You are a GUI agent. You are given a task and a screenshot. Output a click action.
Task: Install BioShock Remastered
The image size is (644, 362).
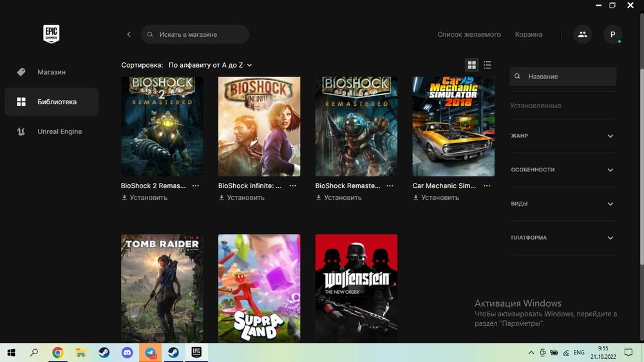tap(339, 198)
